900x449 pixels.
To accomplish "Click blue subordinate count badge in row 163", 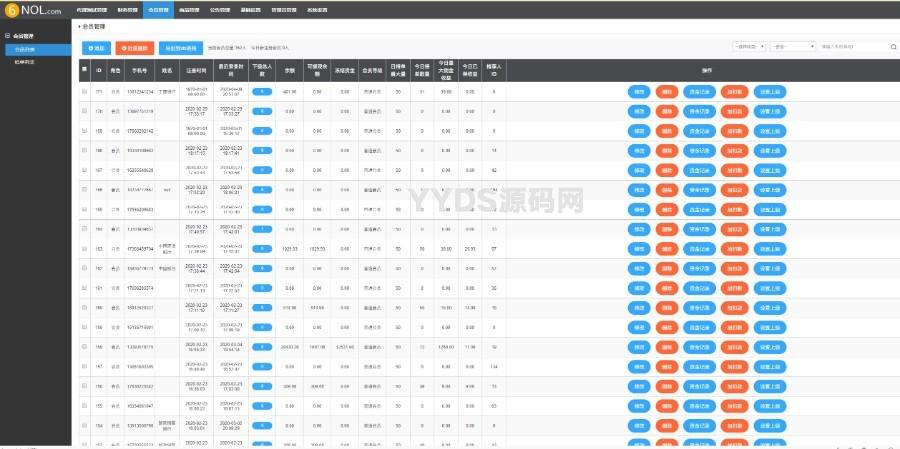I will [261, 248].
